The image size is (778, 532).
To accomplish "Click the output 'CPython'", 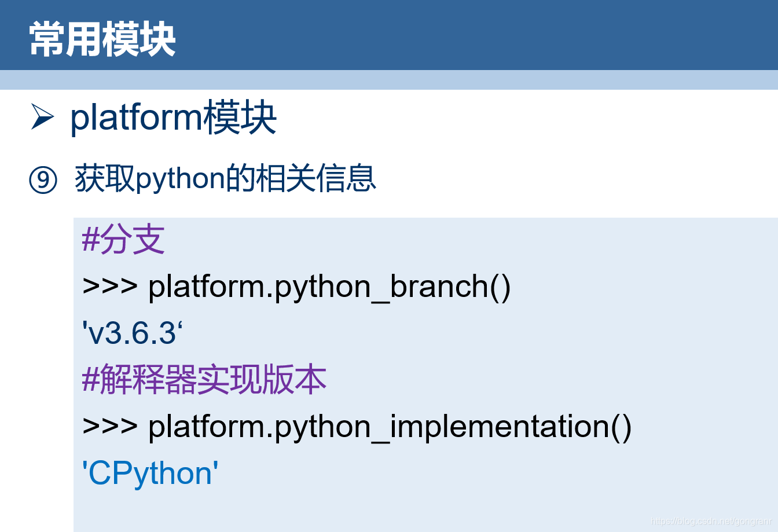I will (x=151, y=474).
